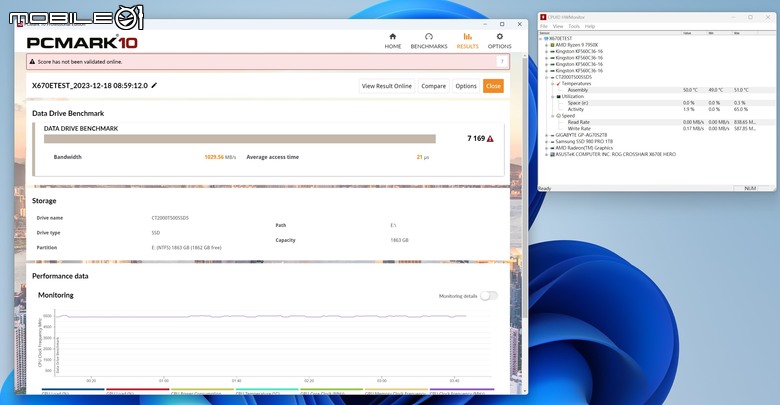The image size is (780, 405).
Task: Click View Result Online button
Action: [387, 86]
